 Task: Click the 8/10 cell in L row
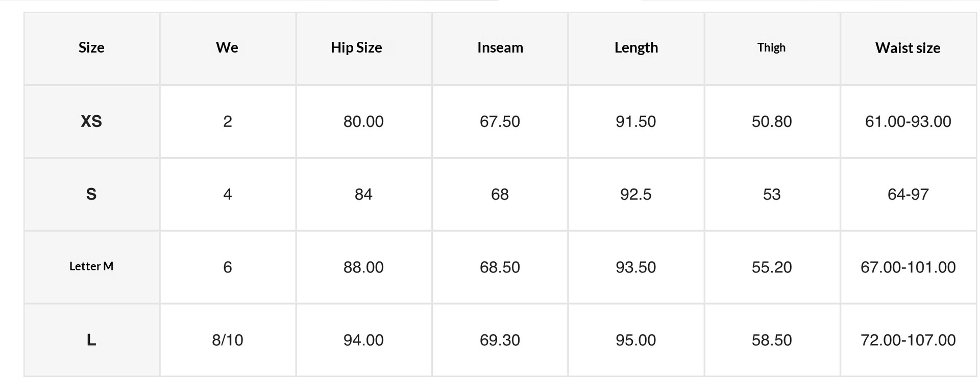coord(228,340)
